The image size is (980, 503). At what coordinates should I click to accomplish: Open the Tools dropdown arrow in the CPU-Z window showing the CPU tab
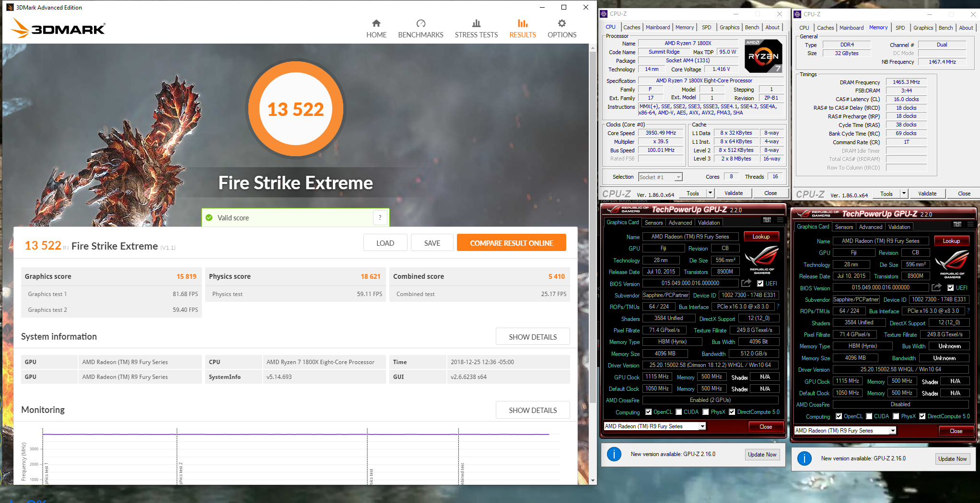711,193
